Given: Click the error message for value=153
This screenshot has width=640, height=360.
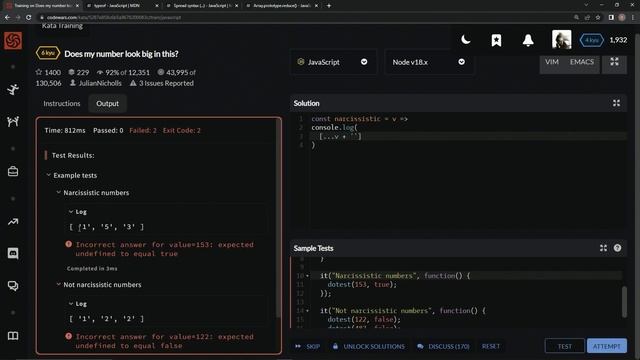Looking at the screenshot, I should [164, 249].
